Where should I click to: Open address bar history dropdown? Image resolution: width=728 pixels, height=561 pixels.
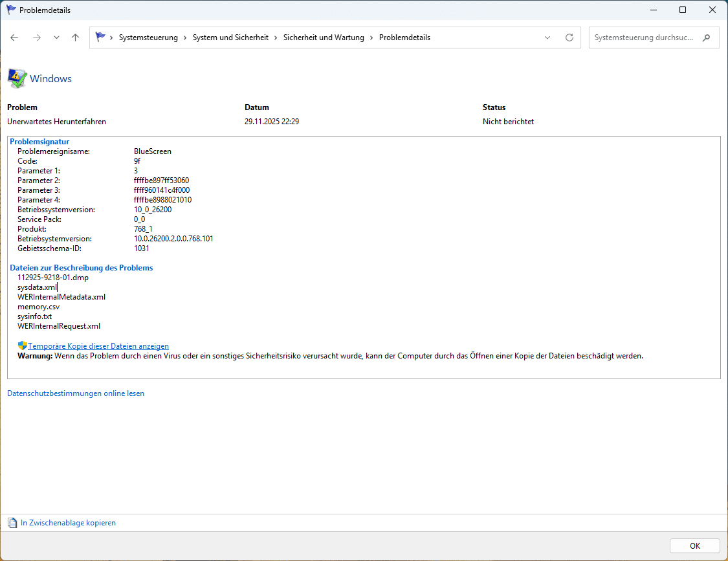tap(547, 38)
